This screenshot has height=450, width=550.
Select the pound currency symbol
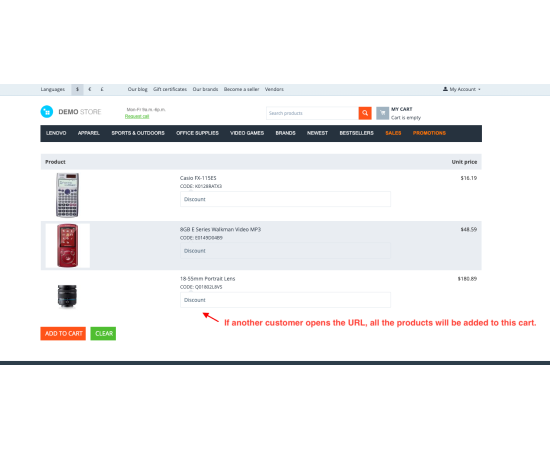click(x=102, y=89)
